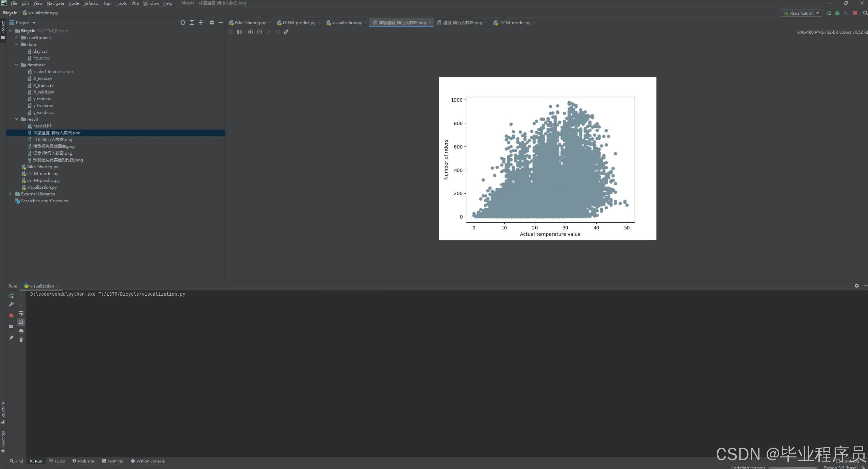
Task: Open the Refactor menu
Action: (x=91, y=3)
